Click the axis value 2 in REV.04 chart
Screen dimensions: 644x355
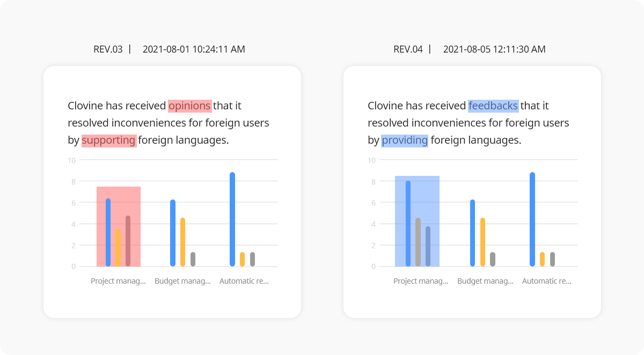click(x=374, y=246)
